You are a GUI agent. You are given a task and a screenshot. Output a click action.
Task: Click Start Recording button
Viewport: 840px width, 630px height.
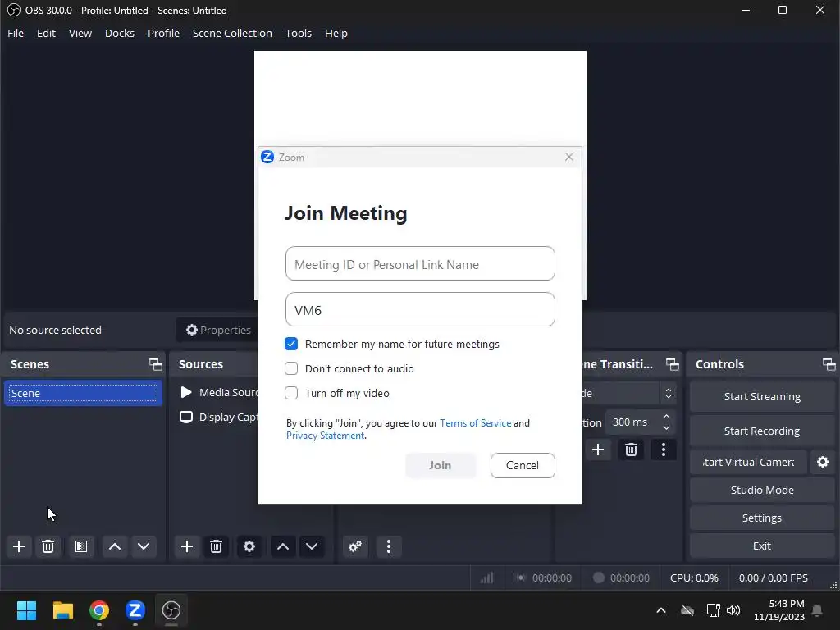pos(762,431)
